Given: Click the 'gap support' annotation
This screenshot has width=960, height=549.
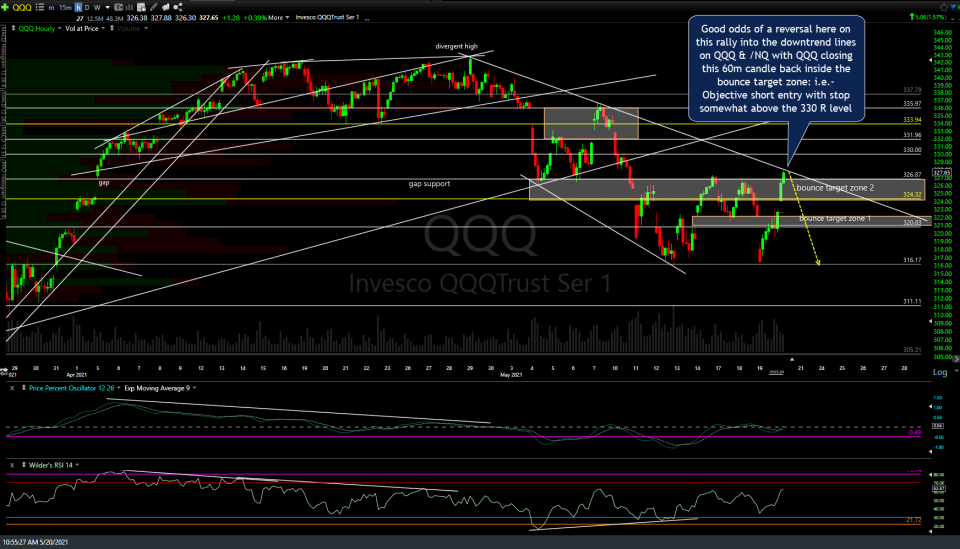Looking at the screenshot, I should pyautogui.click(x=429, y=184).
